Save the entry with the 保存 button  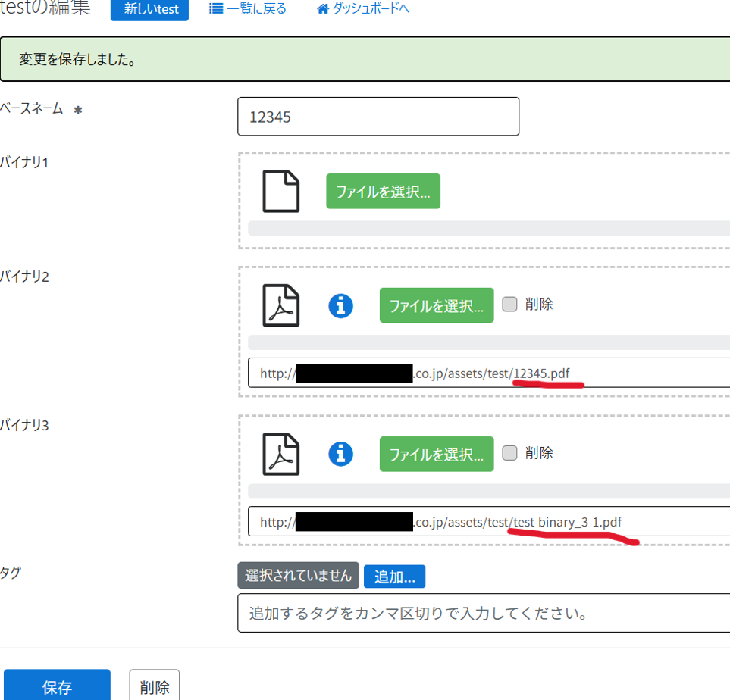57,687
